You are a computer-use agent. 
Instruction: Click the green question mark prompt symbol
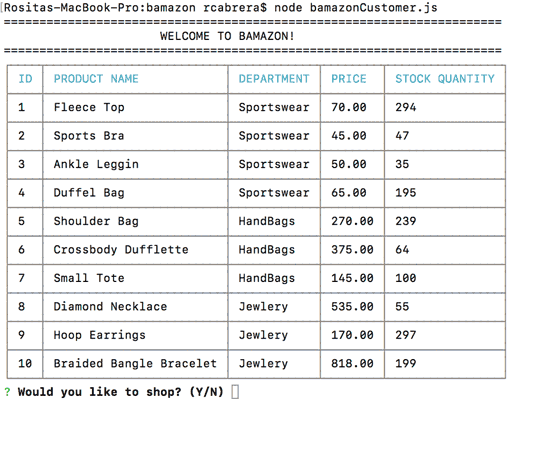click(x=7, y=392)
